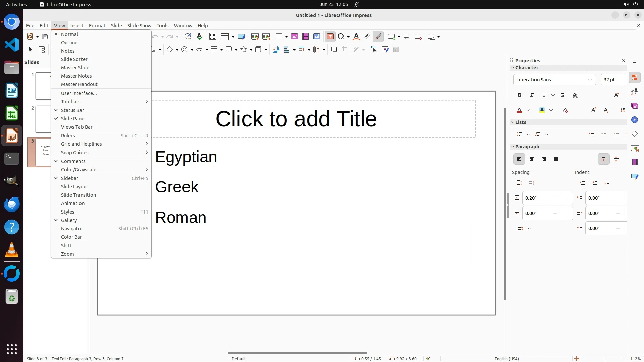Click the Bold icon in Character panel
The width and height of the screenshot is (644, 362).
[x=519, y=95]
